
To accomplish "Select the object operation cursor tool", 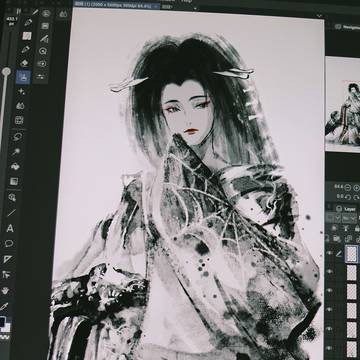I will coord(6,275).
